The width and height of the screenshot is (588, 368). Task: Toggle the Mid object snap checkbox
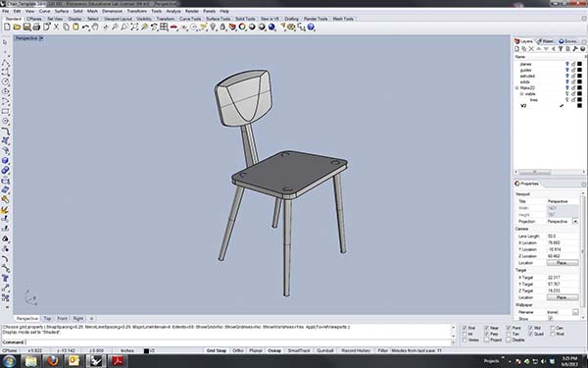coord(530,328)
